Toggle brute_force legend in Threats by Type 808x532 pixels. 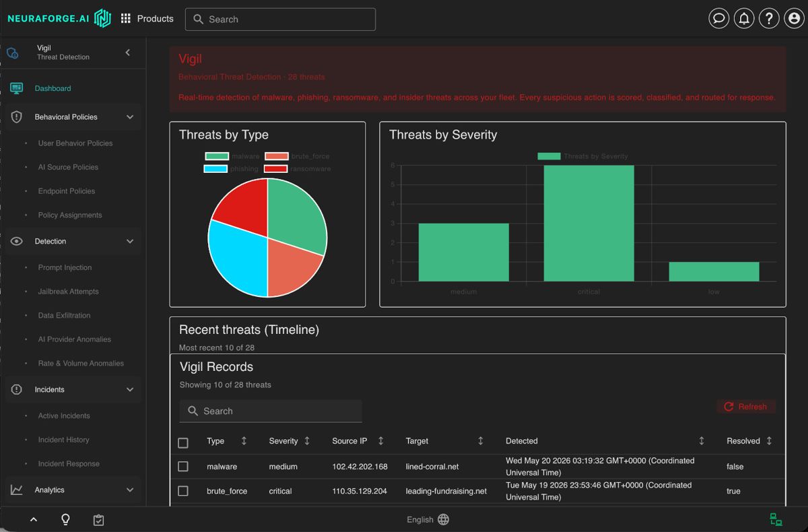click(297, 156)
